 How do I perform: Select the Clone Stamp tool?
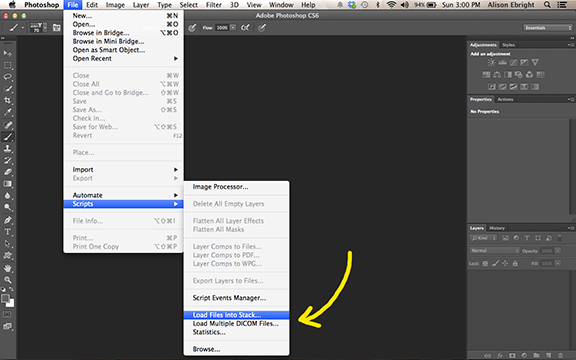pyautogui.click(x=7, y=148)
